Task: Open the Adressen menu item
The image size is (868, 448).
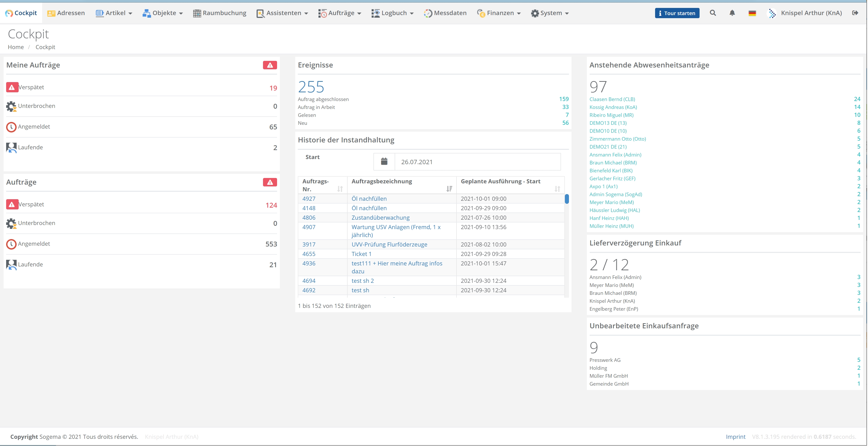Action: (x=66, y=13)
